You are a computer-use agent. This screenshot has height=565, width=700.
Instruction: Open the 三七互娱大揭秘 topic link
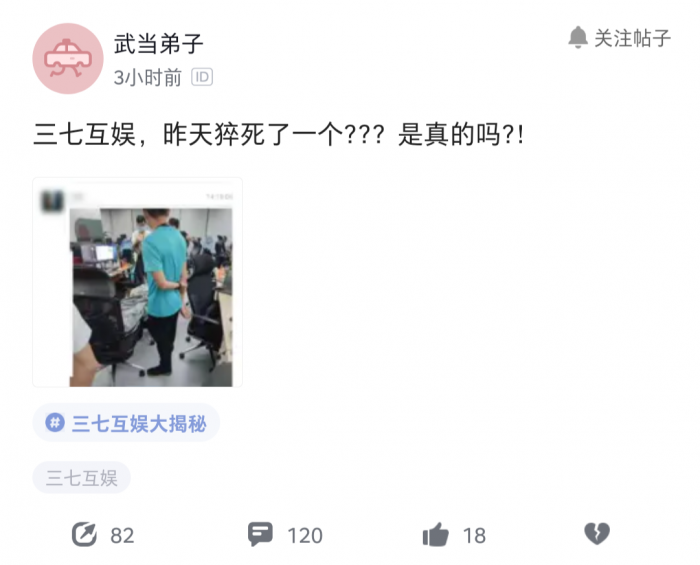[139, 423]
